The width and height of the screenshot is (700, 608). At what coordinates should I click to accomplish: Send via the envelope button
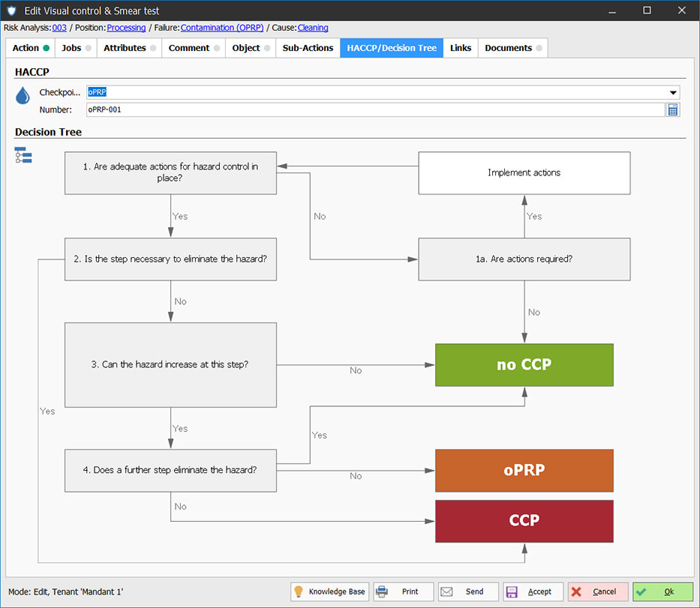point(468,592)
